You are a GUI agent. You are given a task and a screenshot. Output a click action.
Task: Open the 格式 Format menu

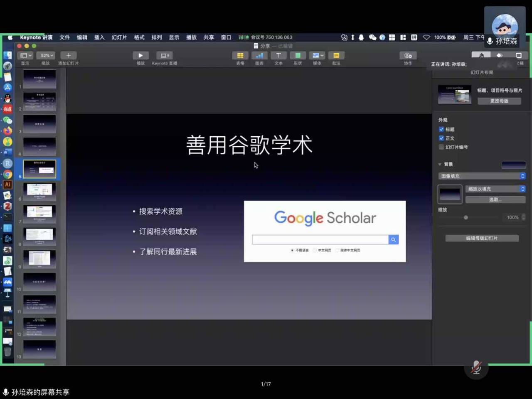click(139, 37)
